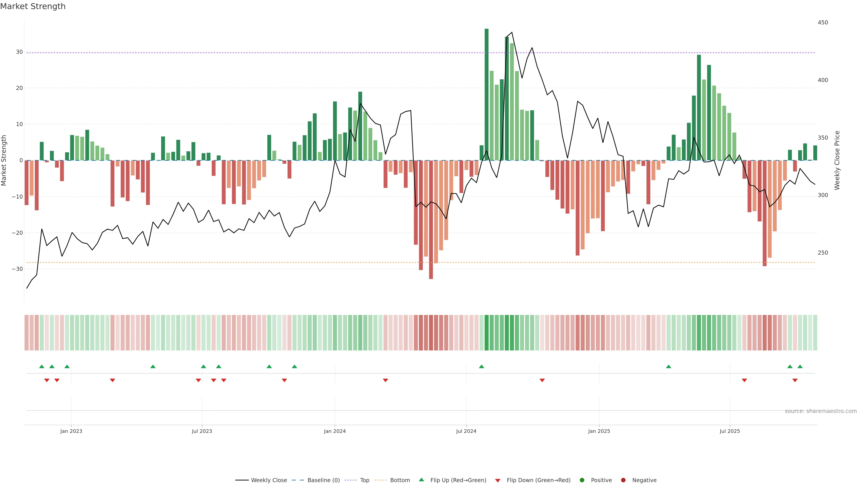Click the lone Flip Up marker in early 2025

[669, 366]
